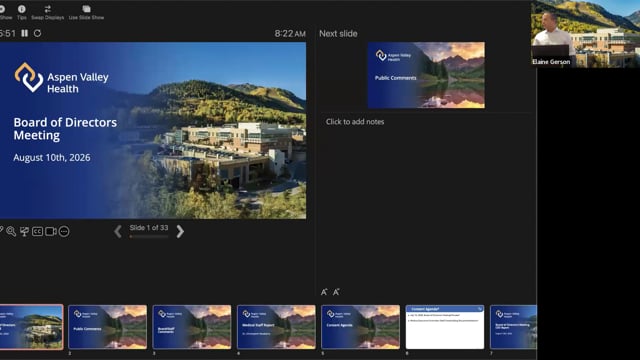
Task: Click the black screen display icon
Action: click(x=24, y=231)
